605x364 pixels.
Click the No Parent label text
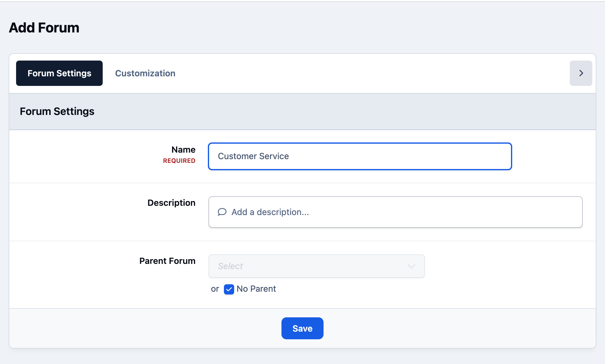click(x=256, y=289)
